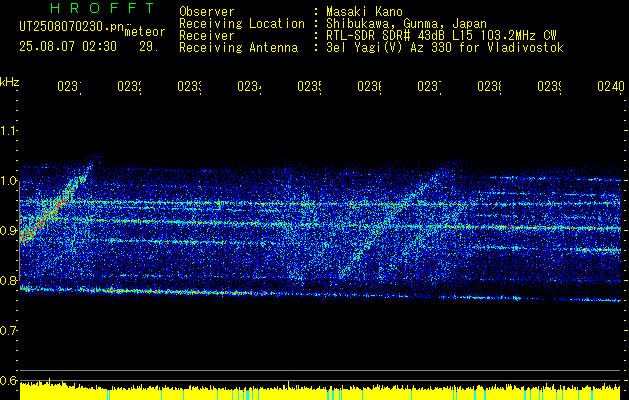Click the 0238 time axis marker
This screenshot has width=629, height=400.
point(489,86)
